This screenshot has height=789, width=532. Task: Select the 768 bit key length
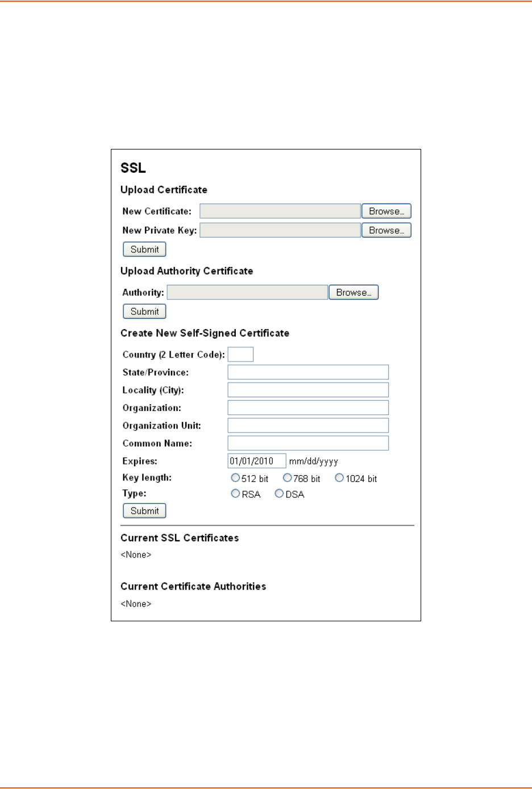287,478
